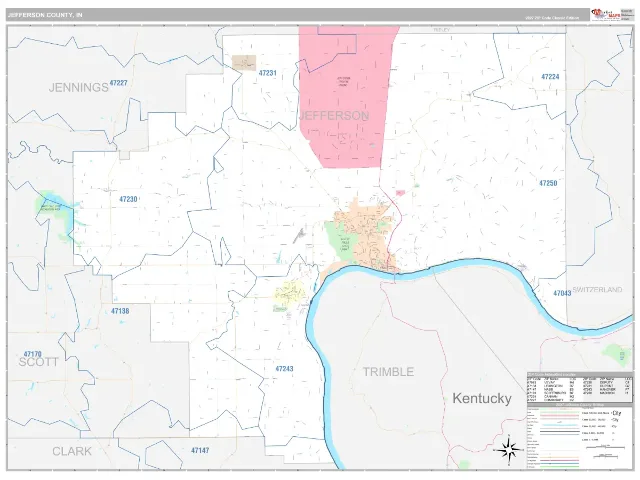Click the CLARK county label
Image resolution: width=640 pixels, height=480 pixels.
tap(72, 451)
